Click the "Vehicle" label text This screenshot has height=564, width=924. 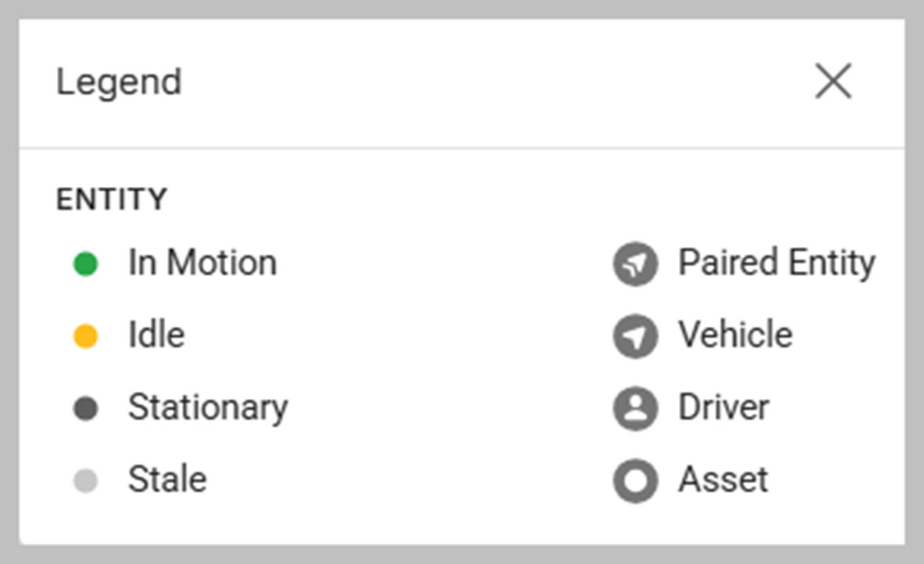[x=735, y=335]
